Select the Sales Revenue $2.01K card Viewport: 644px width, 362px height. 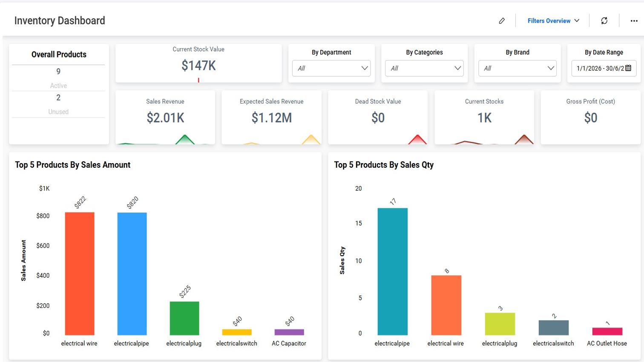(165, 117)
